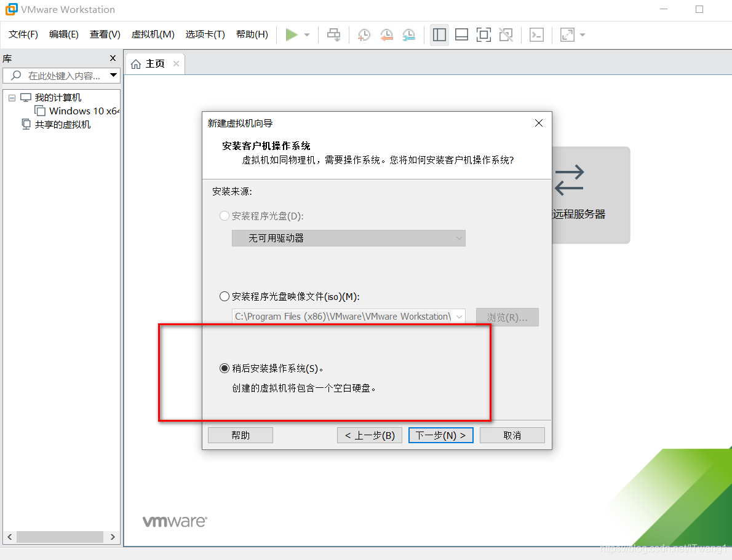Open the 帮助(H) menu
Viewport: 732px width, 560px height.
(252, 34)
